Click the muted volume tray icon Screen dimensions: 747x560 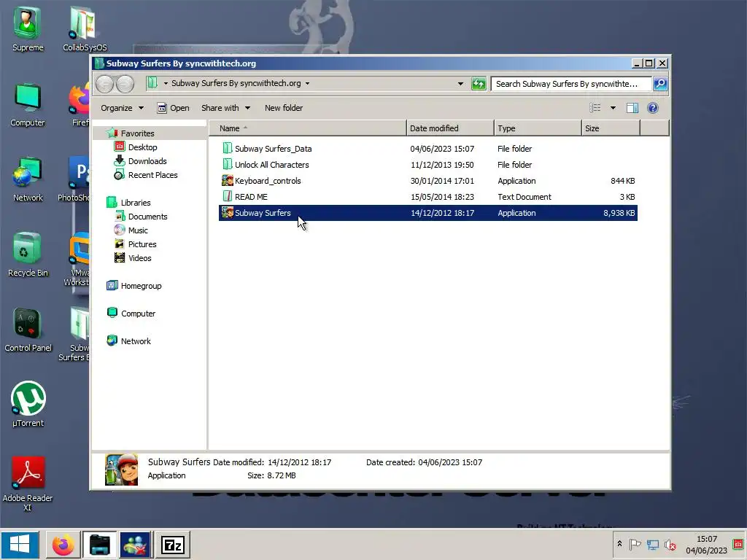670,545
